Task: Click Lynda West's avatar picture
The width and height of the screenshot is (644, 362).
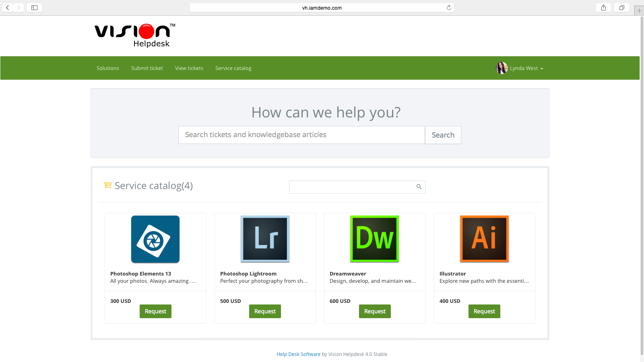Action: [502, 68]
